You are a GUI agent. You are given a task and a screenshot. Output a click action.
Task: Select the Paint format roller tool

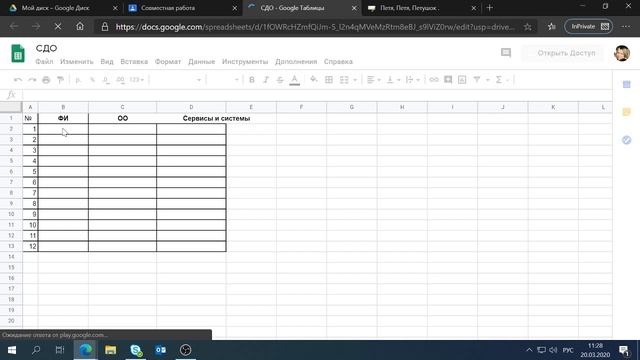pos(60,80)
